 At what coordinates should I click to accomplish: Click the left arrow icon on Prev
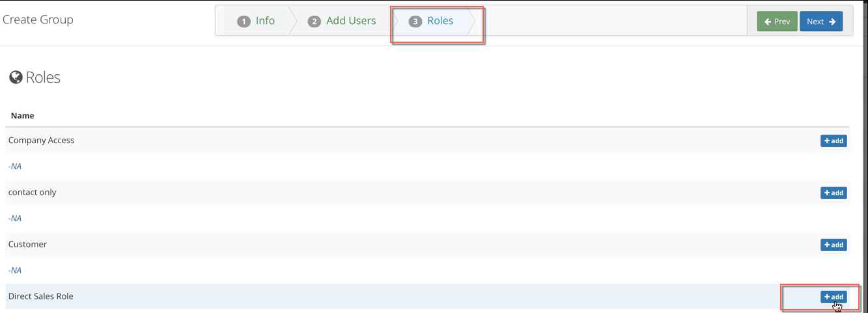768,21
